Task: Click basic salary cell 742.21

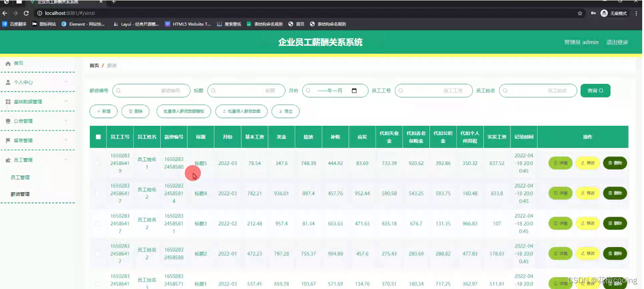Action: pos(255,193)
